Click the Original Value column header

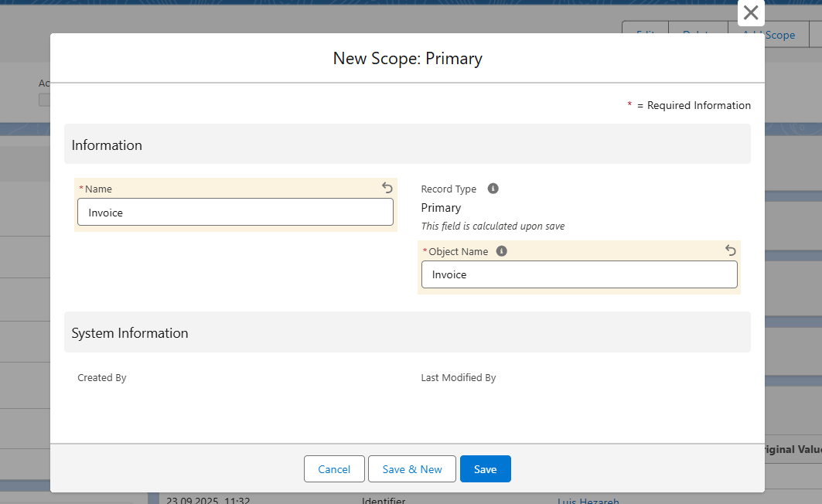pos(793,450)
